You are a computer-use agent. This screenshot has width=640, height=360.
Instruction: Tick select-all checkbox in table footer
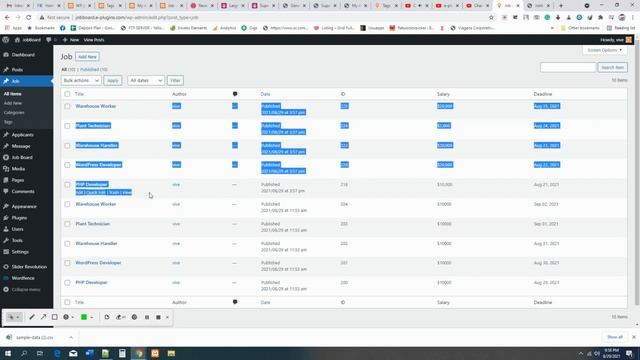point(67,302)
